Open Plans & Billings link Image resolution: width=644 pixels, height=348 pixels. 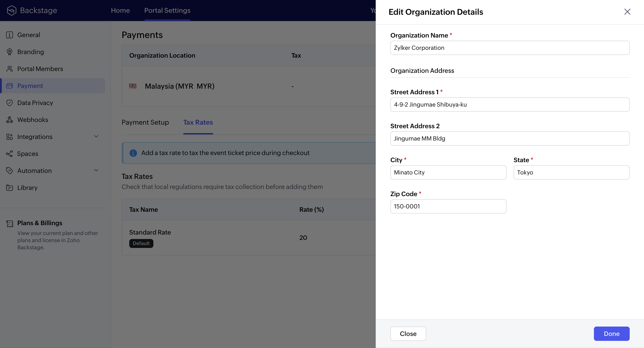tap(40, 223)
